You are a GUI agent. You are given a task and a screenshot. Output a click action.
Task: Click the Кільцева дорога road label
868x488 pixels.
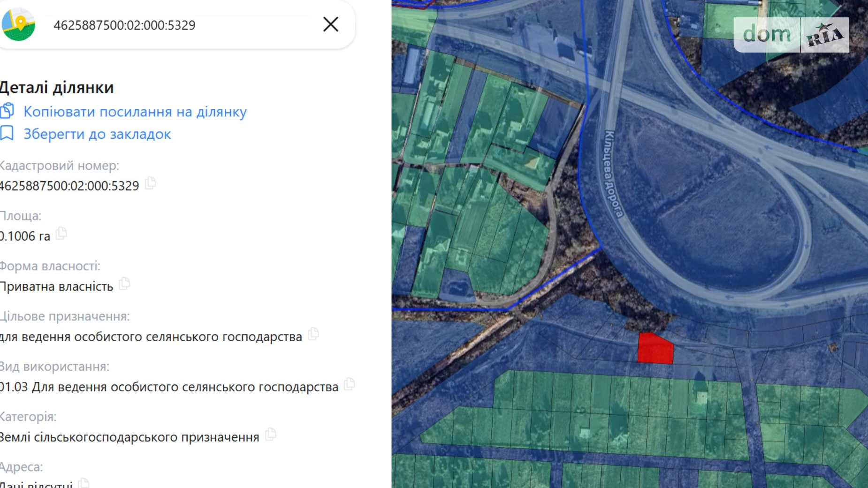pos(614,174)
